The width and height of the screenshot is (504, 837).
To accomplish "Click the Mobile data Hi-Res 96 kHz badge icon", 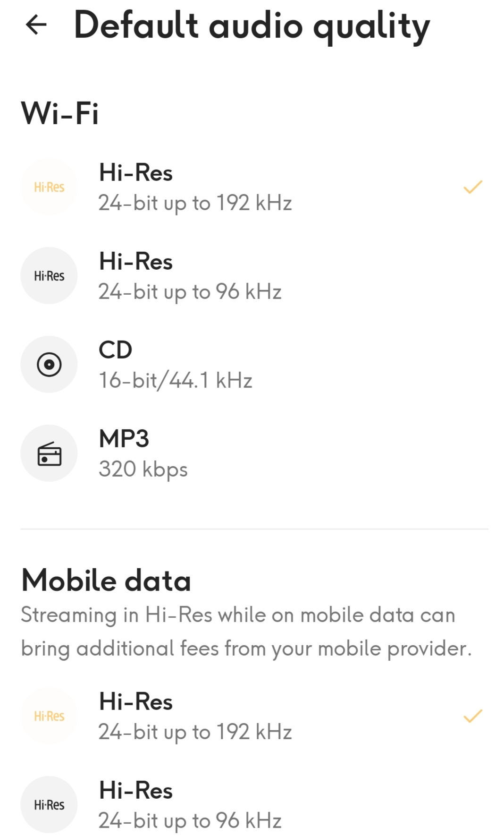I will click(x=49, y=805).
